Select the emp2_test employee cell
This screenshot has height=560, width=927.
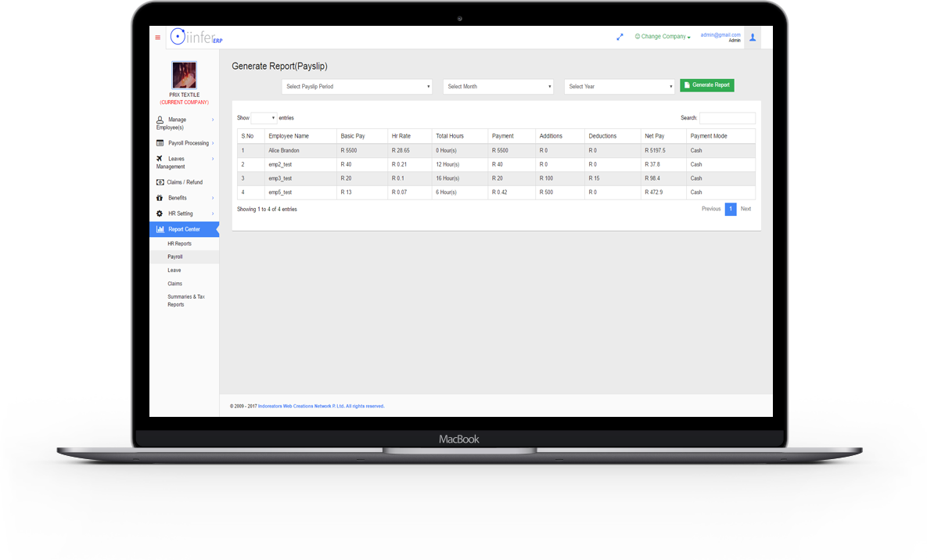point(300,164)
